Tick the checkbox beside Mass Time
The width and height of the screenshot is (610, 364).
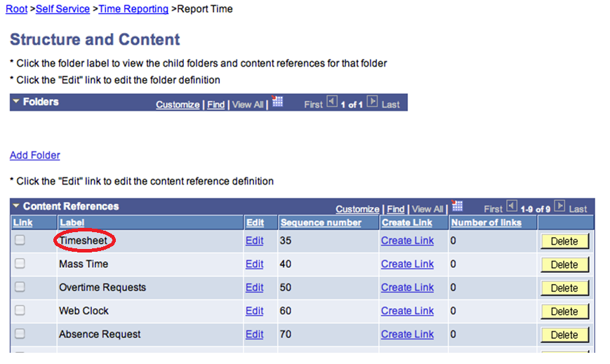coord(20,264)
